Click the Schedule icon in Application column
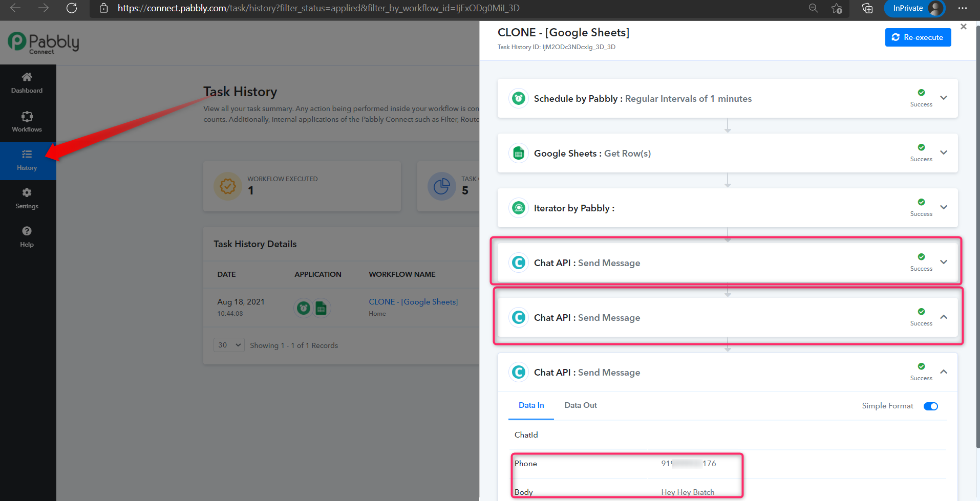The width and height of the screenshot is (980, 501). click(304, 308)
